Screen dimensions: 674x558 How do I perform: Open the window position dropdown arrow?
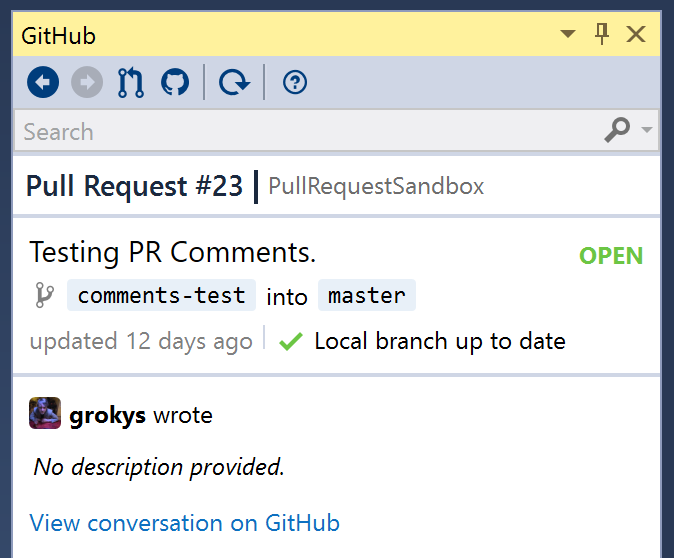[568, 34]
